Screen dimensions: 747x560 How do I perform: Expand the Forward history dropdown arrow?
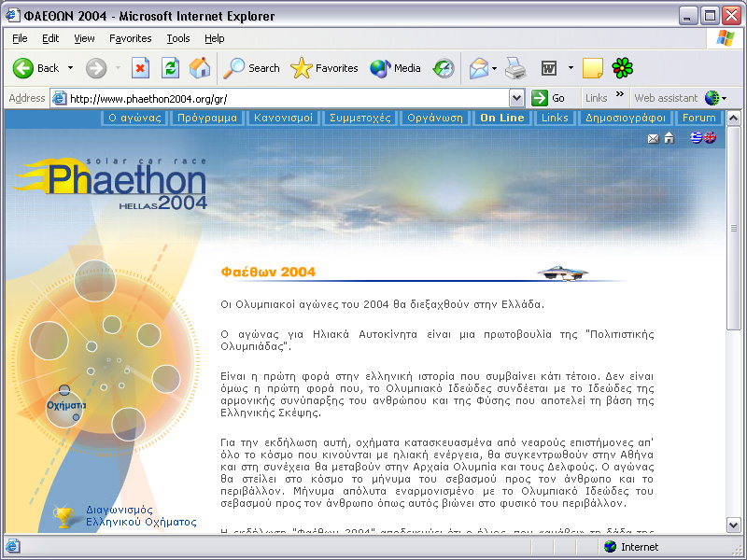pyautogui.click(x=118, y=68)
